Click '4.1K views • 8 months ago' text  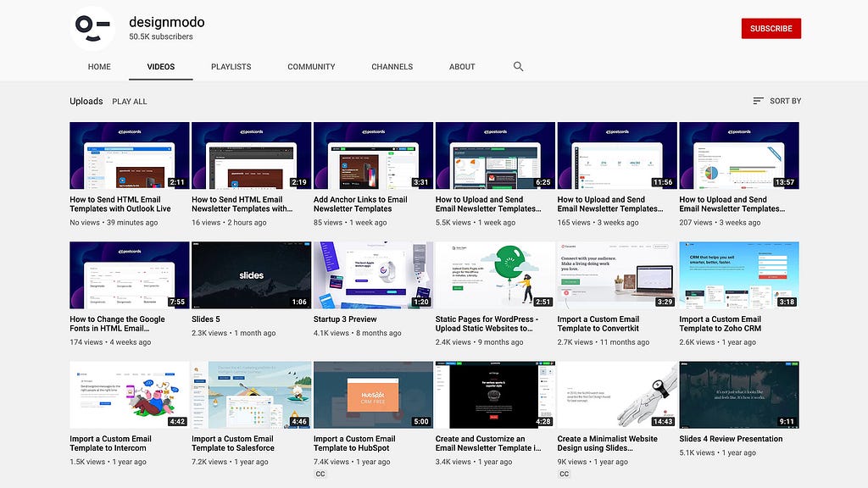pos(358,333)
